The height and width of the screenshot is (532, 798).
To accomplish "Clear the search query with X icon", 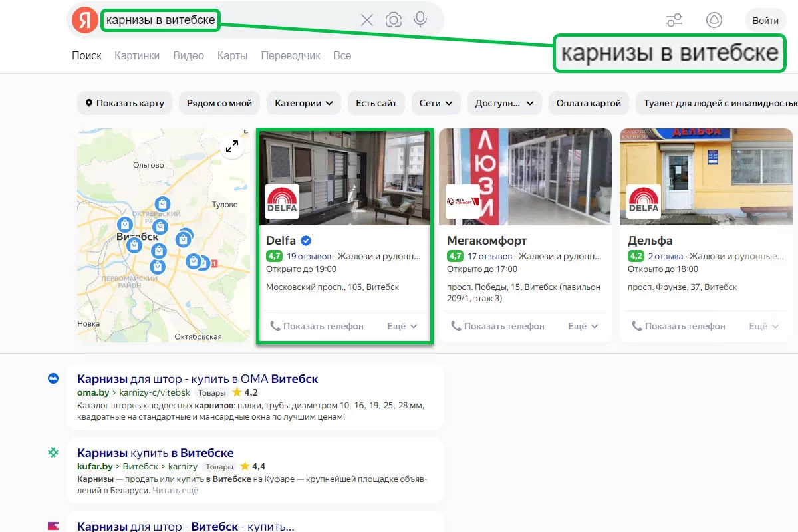I will [367, 20].
